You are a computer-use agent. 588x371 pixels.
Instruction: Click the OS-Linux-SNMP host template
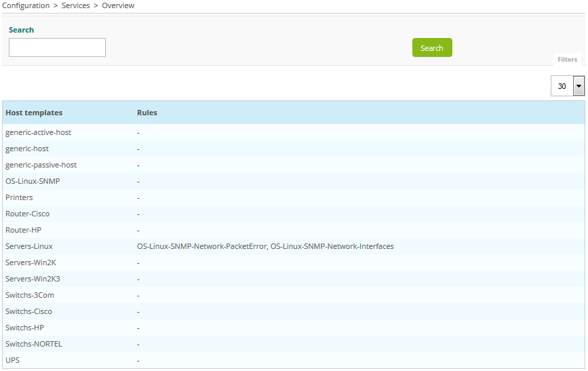[33, 181]
